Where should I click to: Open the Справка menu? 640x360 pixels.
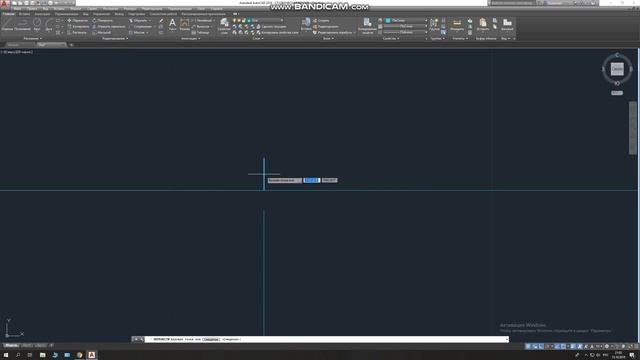pyautogui.click(x=217, y=9)
